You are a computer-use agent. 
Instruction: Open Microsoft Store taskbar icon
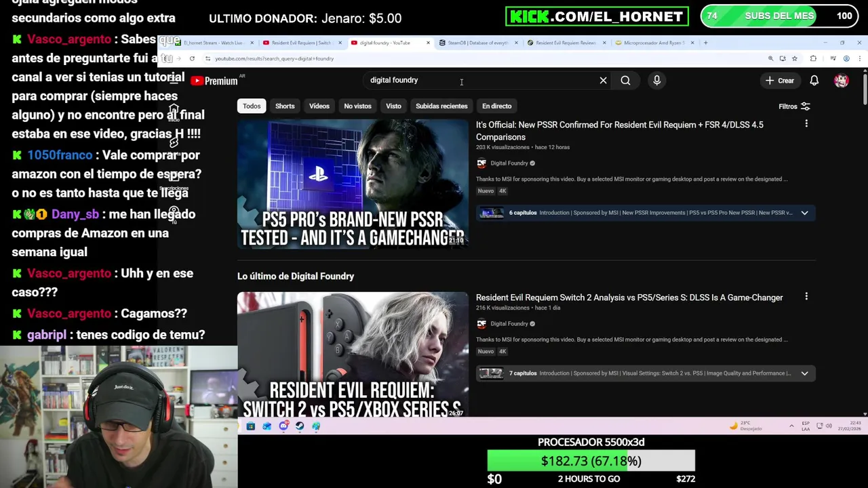pos(251,426)
